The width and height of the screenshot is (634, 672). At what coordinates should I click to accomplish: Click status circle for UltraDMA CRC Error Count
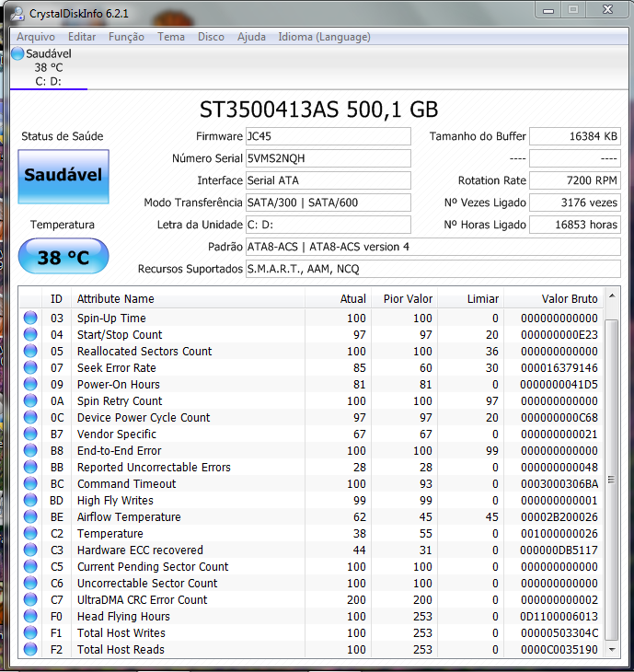(x=30, y=599)
